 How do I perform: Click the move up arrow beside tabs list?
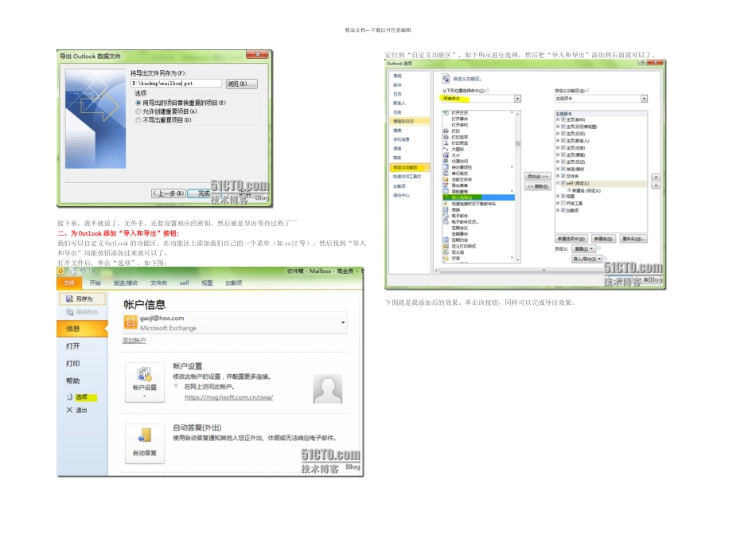tap(656, 177)
